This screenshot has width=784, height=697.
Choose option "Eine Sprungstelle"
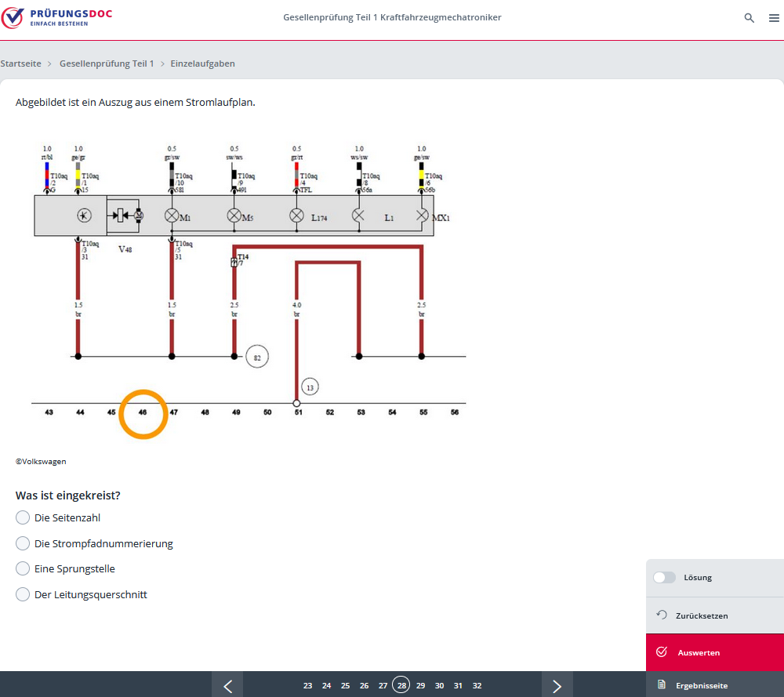23,569
